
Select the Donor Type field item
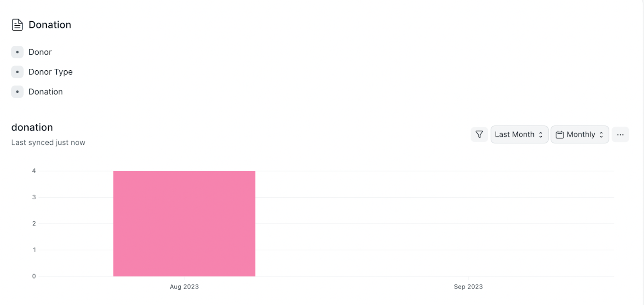51,72
